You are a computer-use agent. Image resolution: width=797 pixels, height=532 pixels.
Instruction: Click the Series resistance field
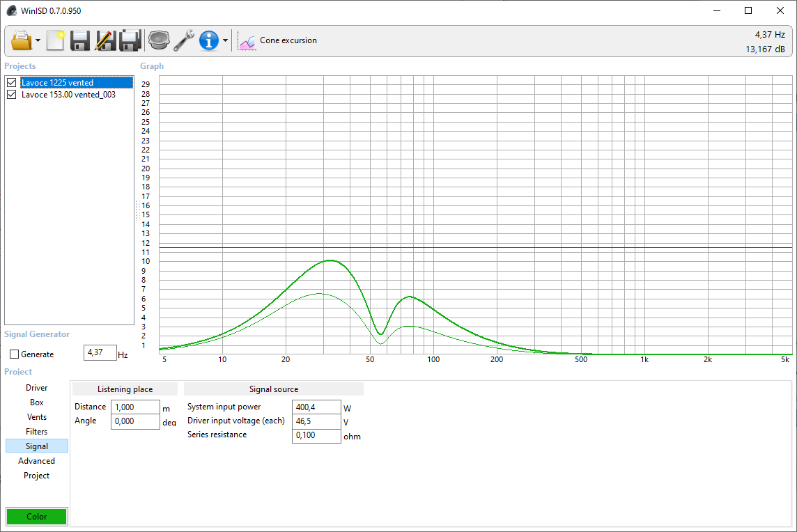tap(316, 435)
